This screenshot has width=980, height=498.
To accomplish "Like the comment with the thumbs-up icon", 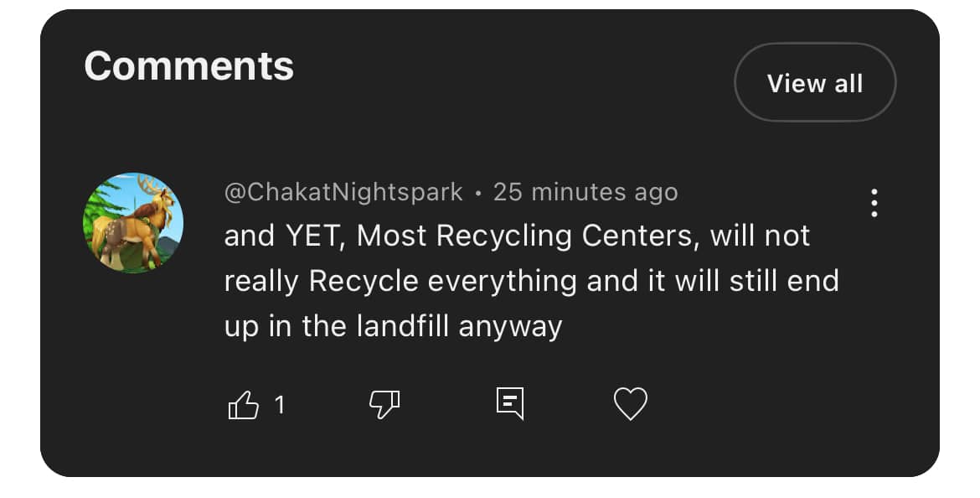I will pos(244,406).
